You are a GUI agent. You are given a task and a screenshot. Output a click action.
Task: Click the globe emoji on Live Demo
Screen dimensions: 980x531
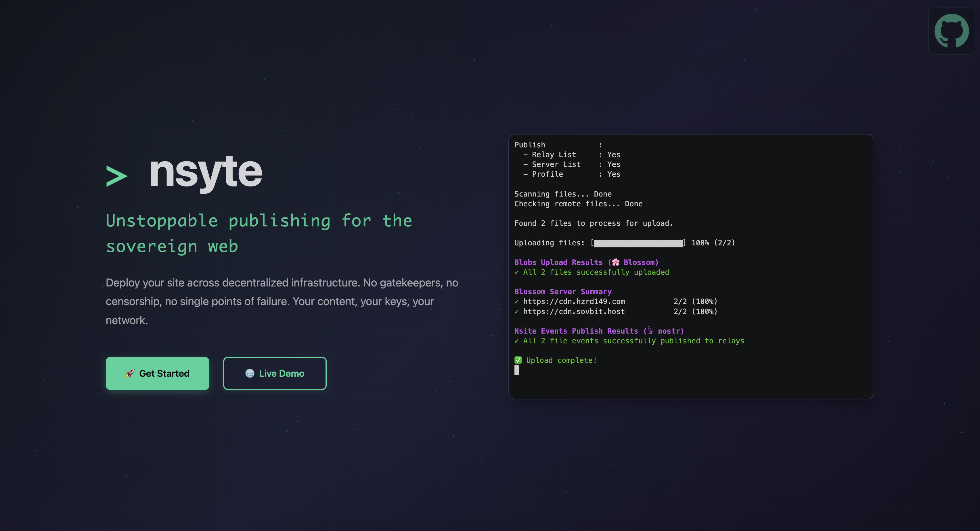pos(250,373)
